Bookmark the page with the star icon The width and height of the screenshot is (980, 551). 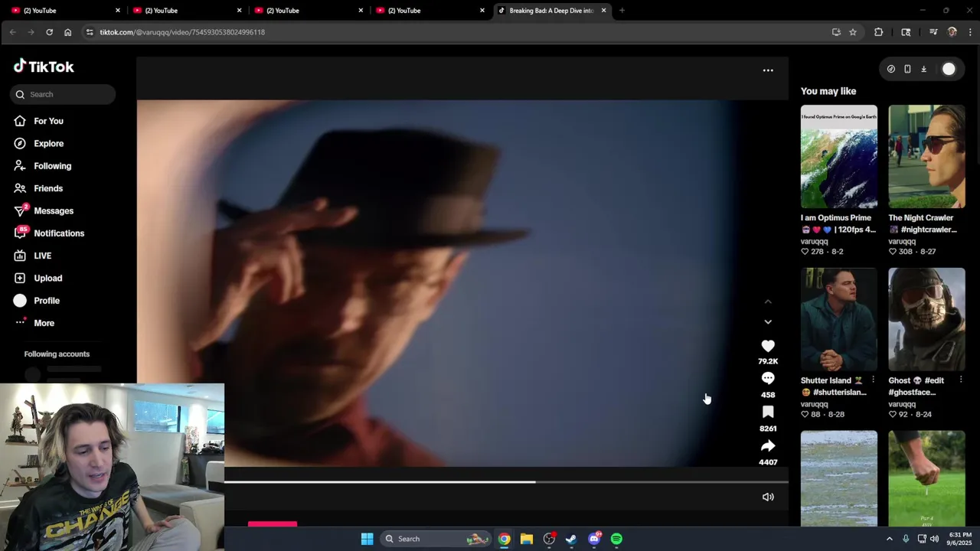pyautogui.click(x=853, y=32)
